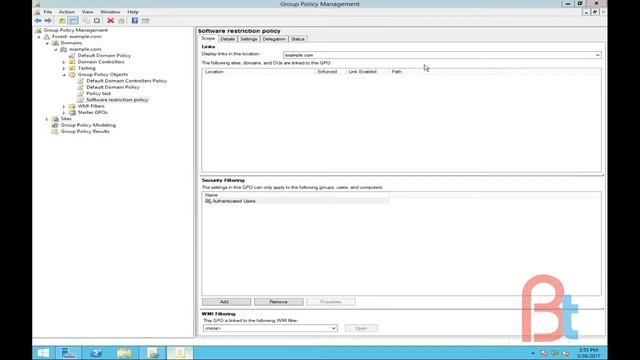This screenshot has width=640, height=360.
Task: Click the Forest: example.com triangle icon
Action: click(47, 36)
